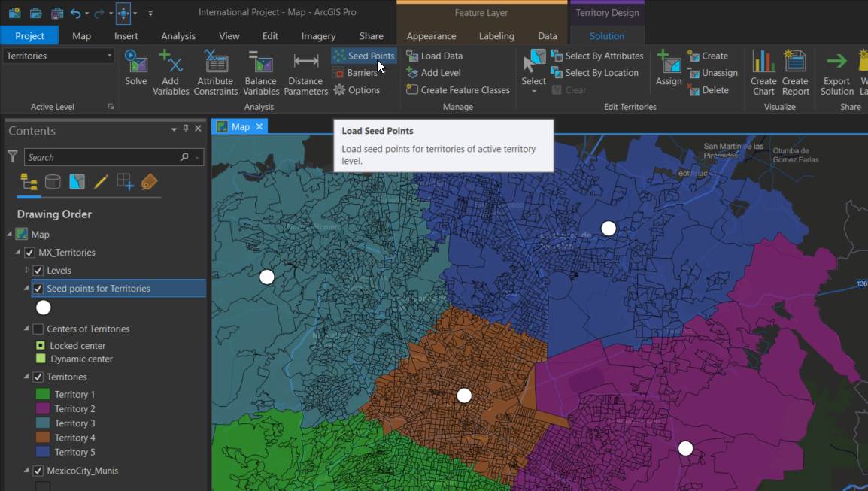868x491 pixels.
Task: Click the Assign territories tool
Action: point(669,68)
